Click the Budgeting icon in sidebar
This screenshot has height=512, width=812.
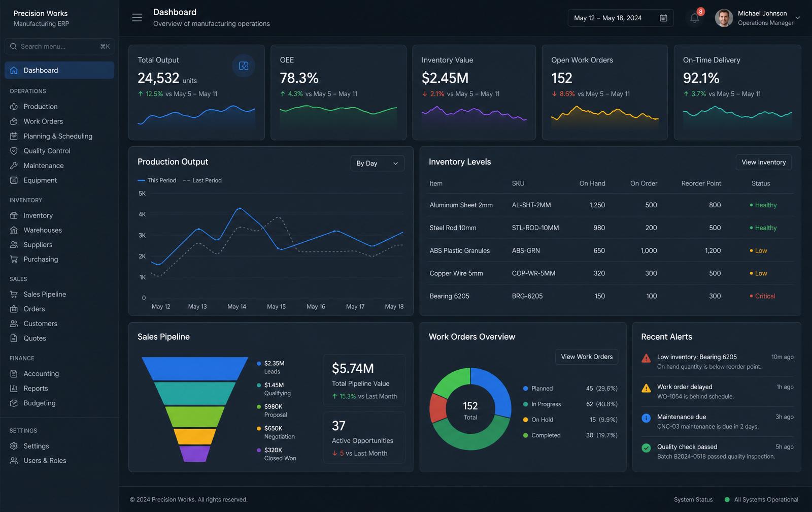(14, 403)
